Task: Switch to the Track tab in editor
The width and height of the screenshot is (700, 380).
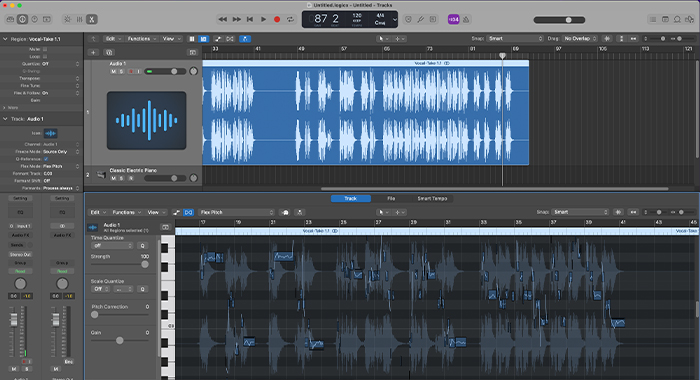Action: pyautogui.click(x=350, y=198)
